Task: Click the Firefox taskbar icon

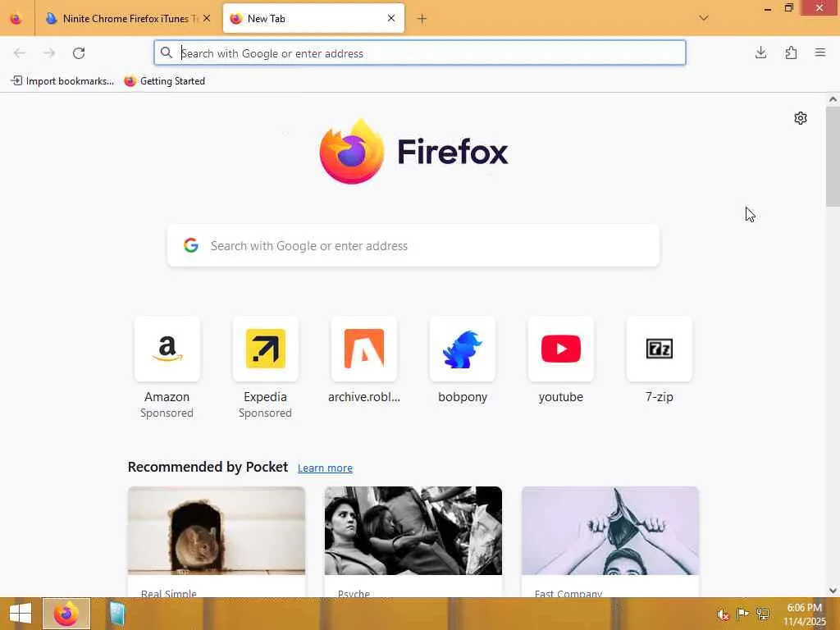Action: pyautogui.click(x=66, y=614)
